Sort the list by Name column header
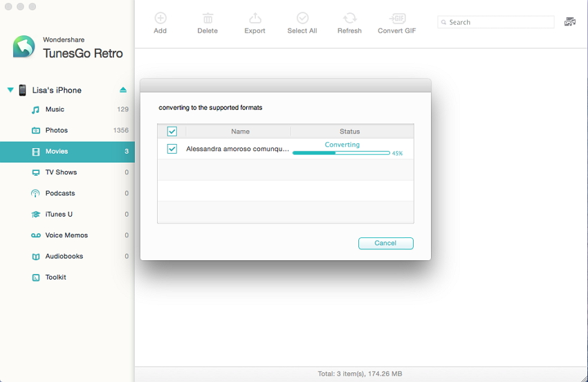Image resolution: width=588 pixels, height=382 pixels. pos(240,131)
